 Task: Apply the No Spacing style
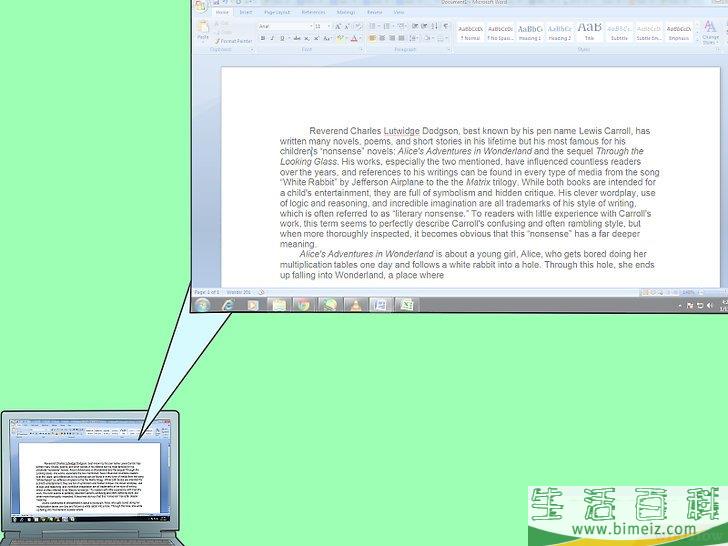(x=500, y=33)
